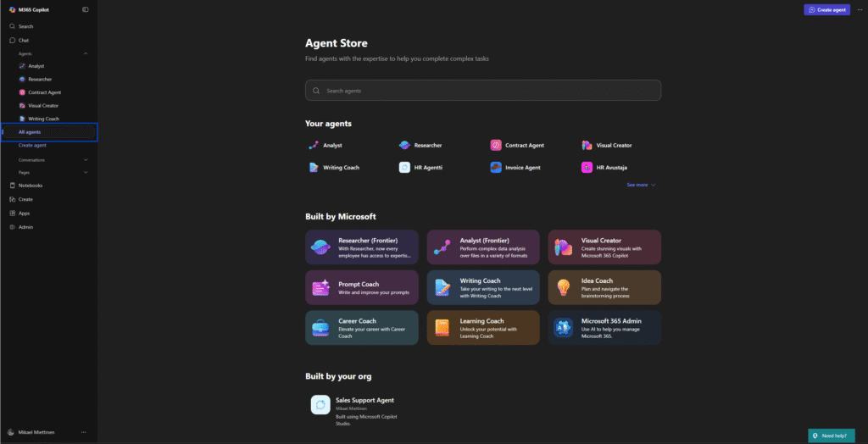Click Pages label in sidebar
Viewport: 868px width, 444px height.
(24, 173)
